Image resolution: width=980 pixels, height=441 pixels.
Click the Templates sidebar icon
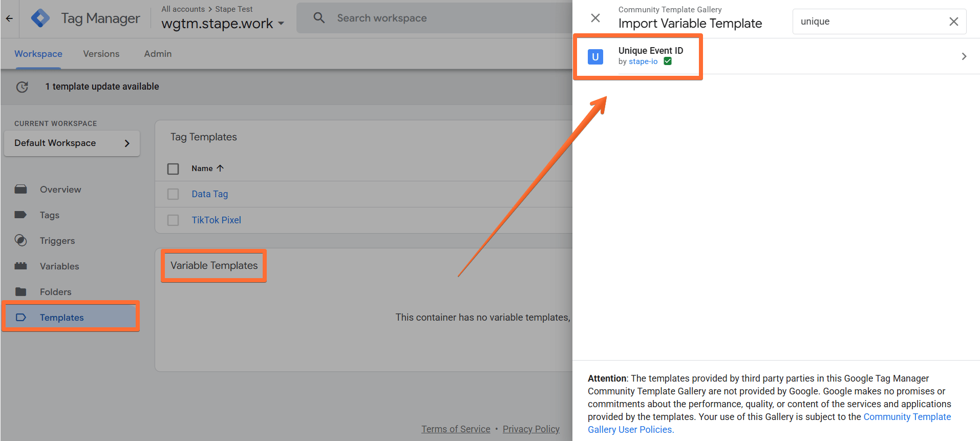click(x=20, y=318)
